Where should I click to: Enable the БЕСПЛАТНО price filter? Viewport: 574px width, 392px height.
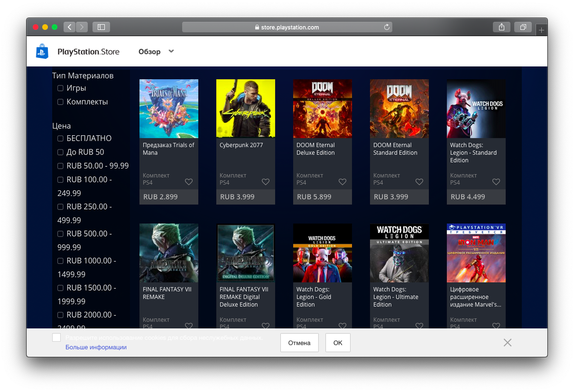(x=60, y=138)
